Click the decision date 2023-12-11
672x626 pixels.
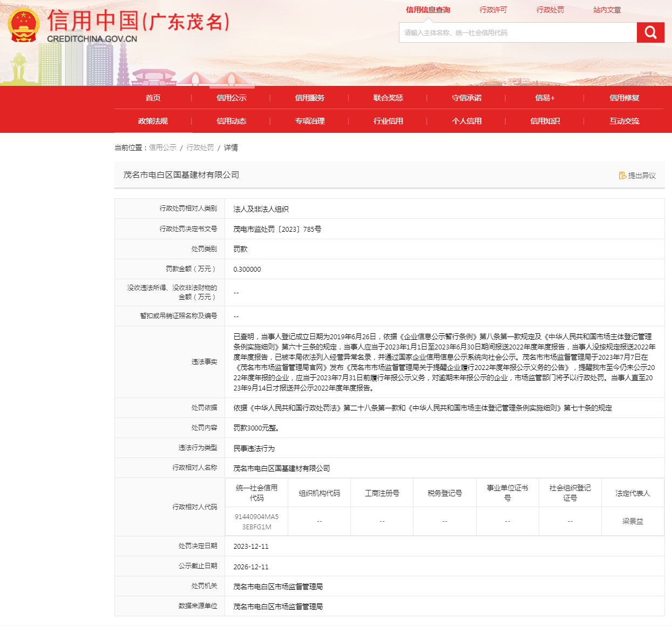pos(251,547)
